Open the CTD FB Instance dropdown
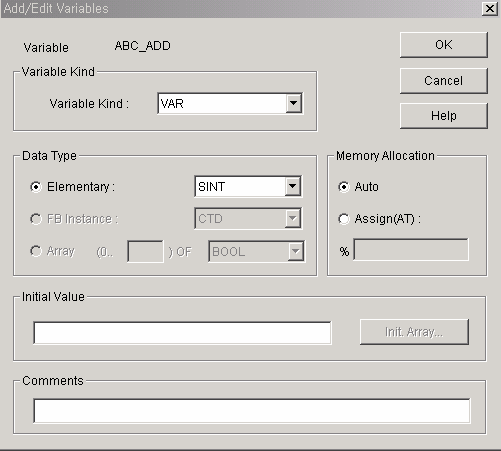501x451 pixels. click(293, 219)
